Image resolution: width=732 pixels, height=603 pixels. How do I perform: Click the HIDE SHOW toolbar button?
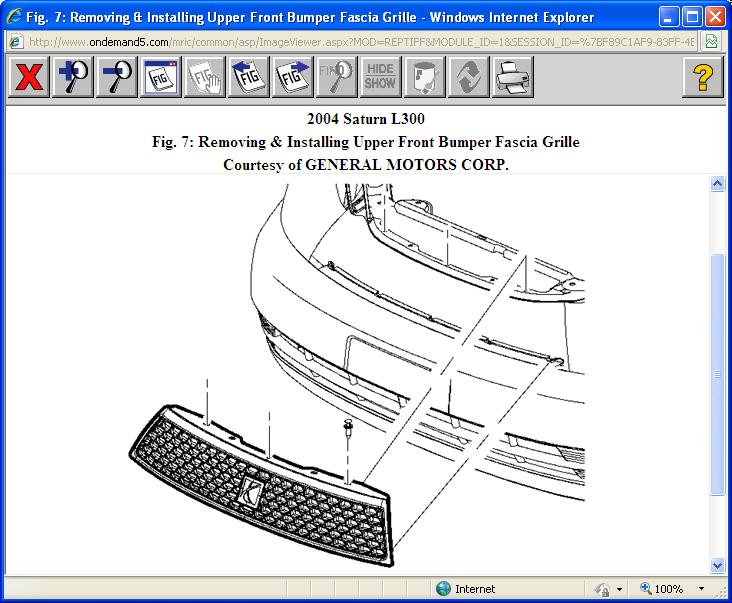(x=380, y=77)
